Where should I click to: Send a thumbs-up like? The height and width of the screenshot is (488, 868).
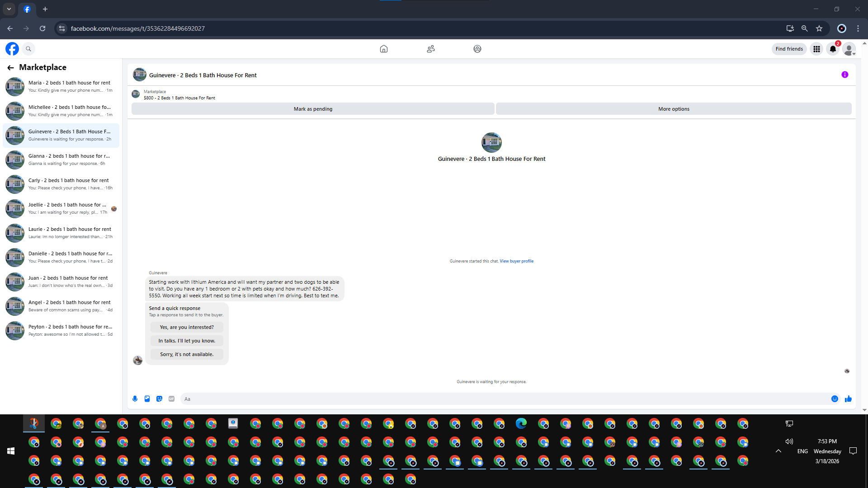(848, 399)
